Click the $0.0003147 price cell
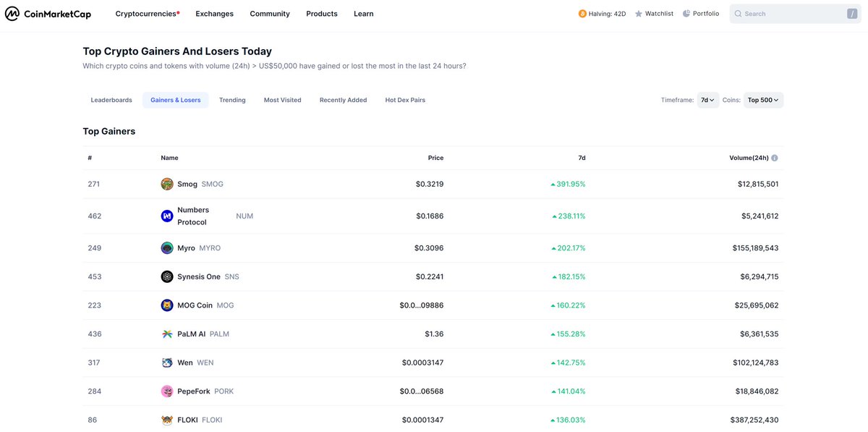 (x=423, y=363)
